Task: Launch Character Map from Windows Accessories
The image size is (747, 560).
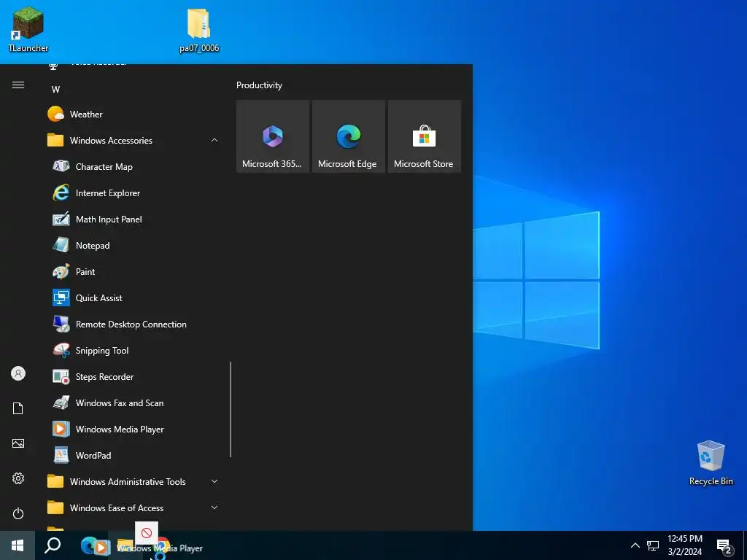Action: point(133,167)
